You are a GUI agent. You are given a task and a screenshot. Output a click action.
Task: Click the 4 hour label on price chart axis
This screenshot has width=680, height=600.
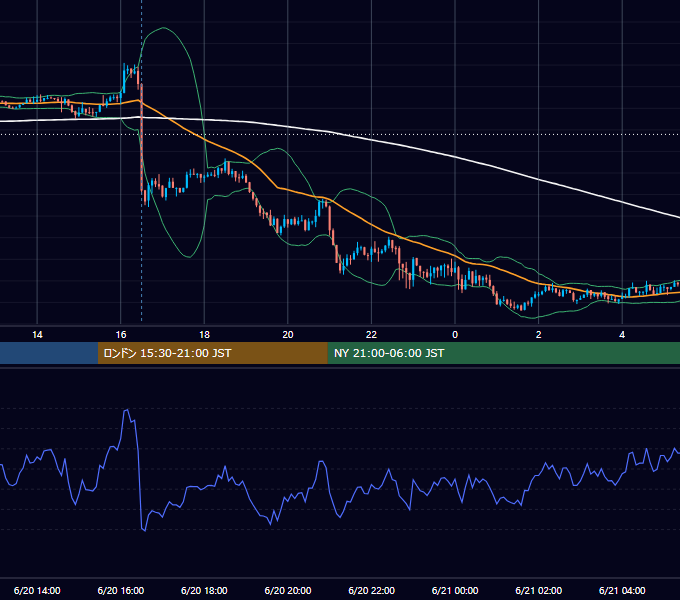622,335
